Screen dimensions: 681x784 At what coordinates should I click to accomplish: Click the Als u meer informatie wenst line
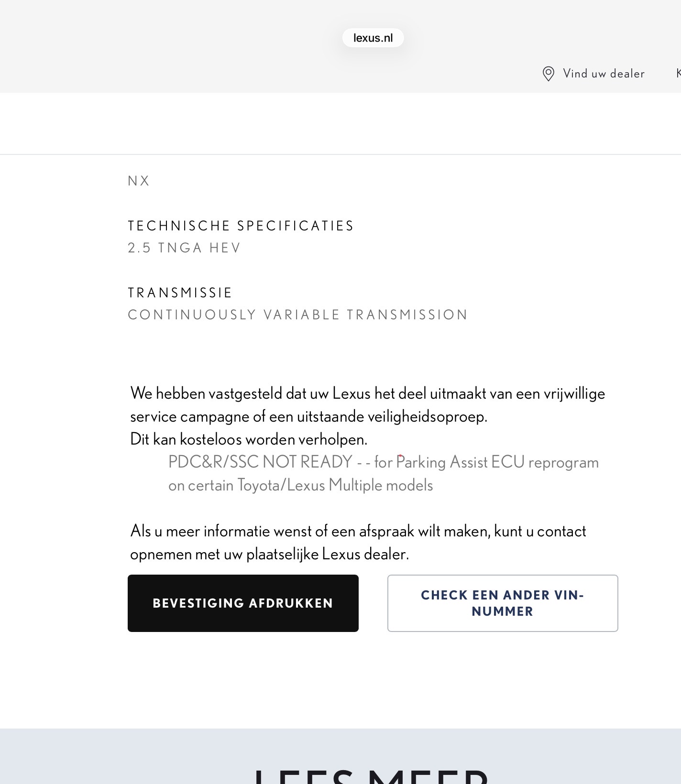(358, 531)
